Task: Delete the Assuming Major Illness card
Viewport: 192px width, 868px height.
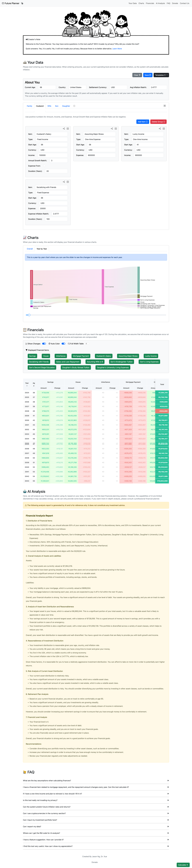Action: pyautogui.click(x=116, y=129)
